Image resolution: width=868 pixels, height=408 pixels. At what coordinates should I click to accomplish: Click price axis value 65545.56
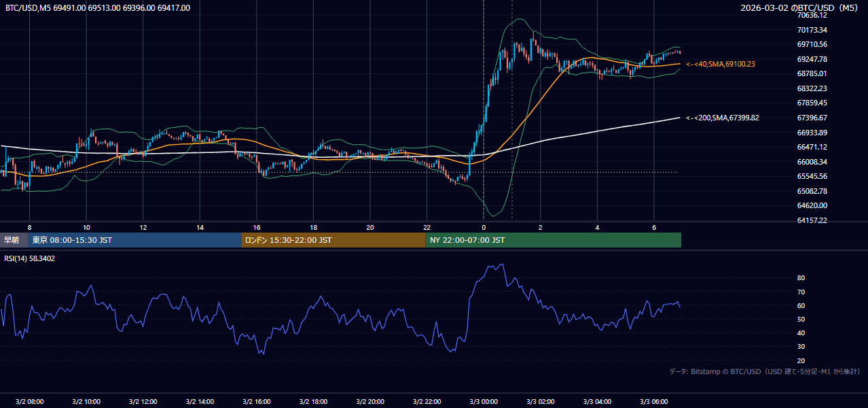point(812,176)
